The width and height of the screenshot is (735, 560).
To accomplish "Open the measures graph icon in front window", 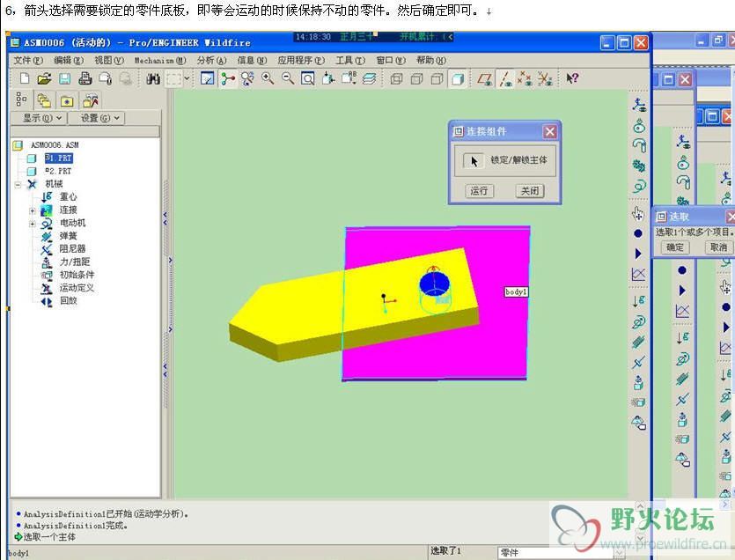I will click(638, 275).
